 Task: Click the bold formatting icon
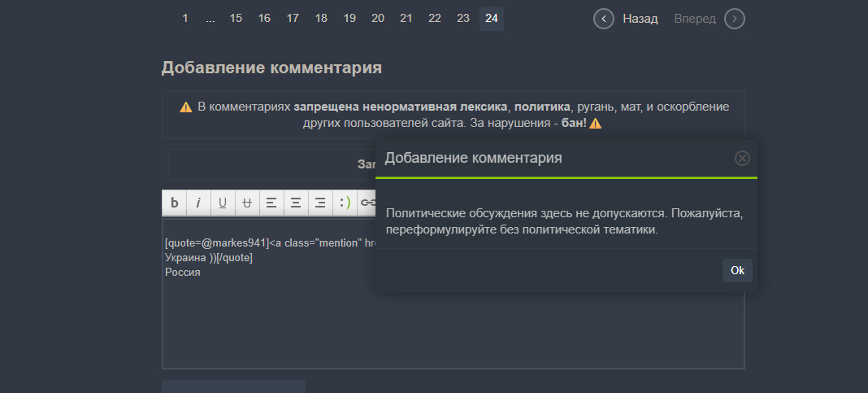click(174, 203)
